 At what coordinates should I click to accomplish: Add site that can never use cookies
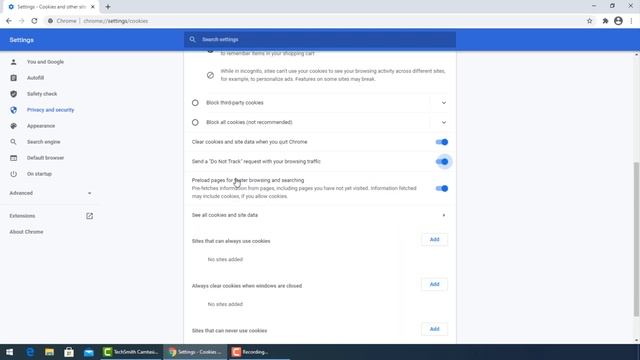434,329
